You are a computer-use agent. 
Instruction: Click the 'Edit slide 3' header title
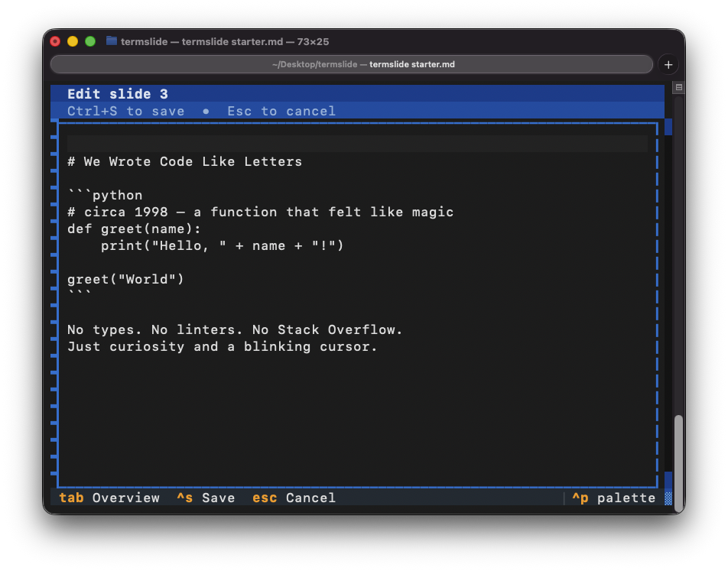[118, 94]
